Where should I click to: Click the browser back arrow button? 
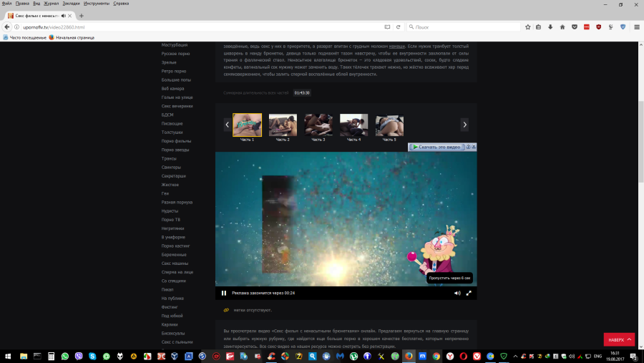pyautogui.click(x=6, y=26)
